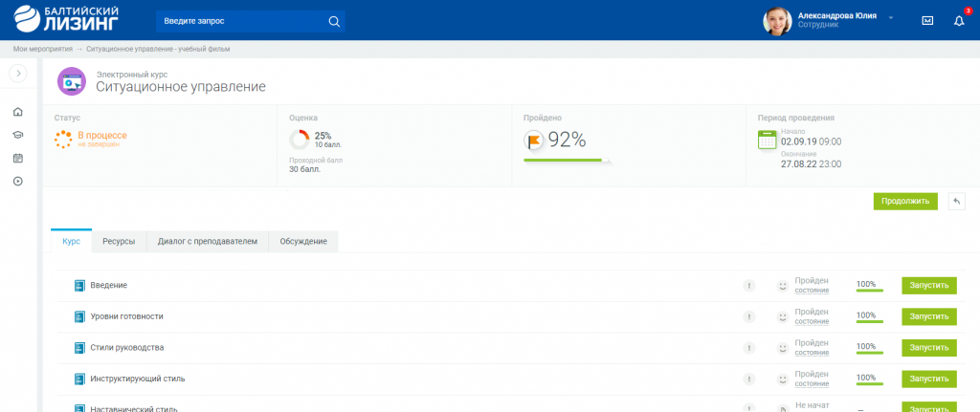Open the notifications bell
980x412 pixels.
[959, 21]
